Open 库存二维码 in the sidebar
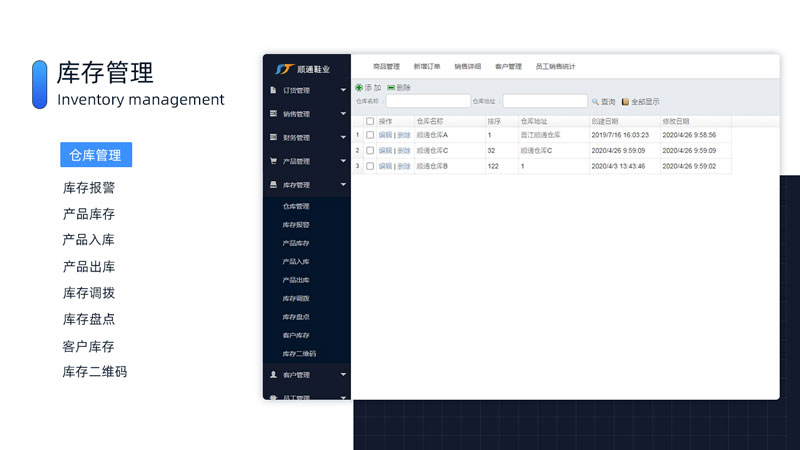Screen dimensions: 800x450 coord(299,353)
